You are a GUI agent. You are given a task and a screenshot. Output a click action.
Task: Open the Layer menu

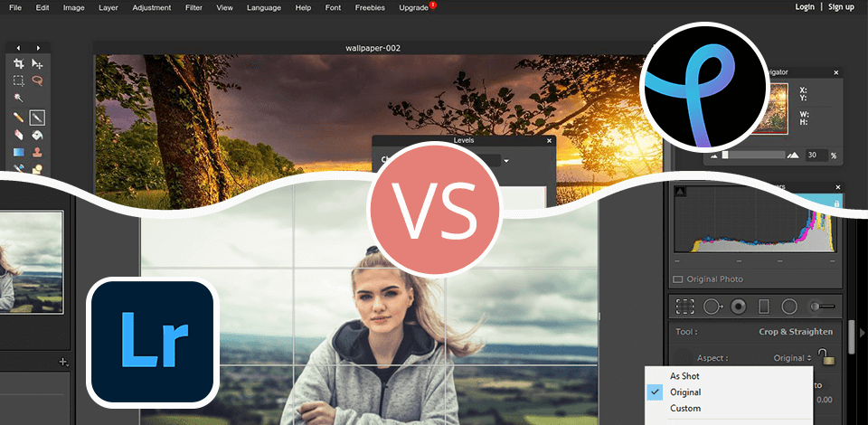[x=108, y=8]
